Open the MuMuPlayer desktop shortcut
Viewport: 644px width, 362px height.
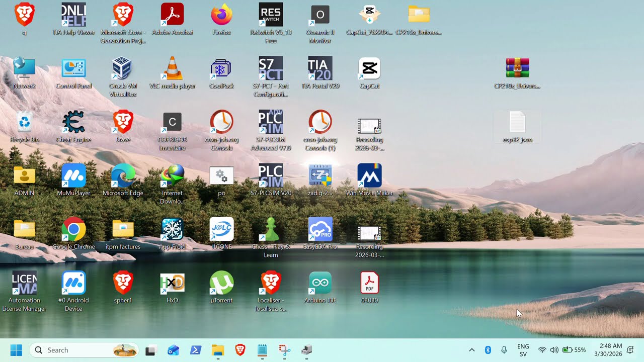coord(73,180)
